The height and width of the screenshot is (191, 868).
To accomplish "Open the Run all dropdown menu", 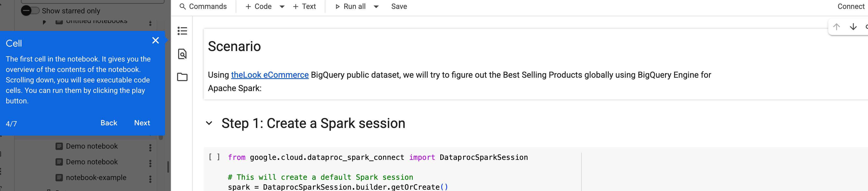I will tap(376, 6).
